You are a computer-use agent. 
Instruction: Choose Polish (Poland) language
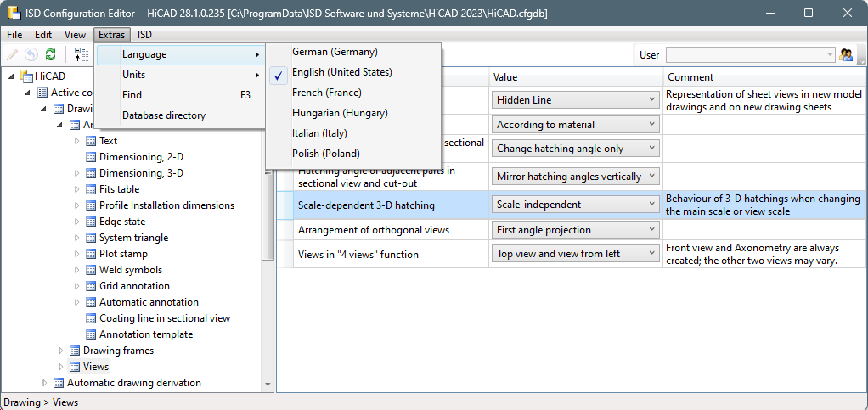[x=353, y=154]
